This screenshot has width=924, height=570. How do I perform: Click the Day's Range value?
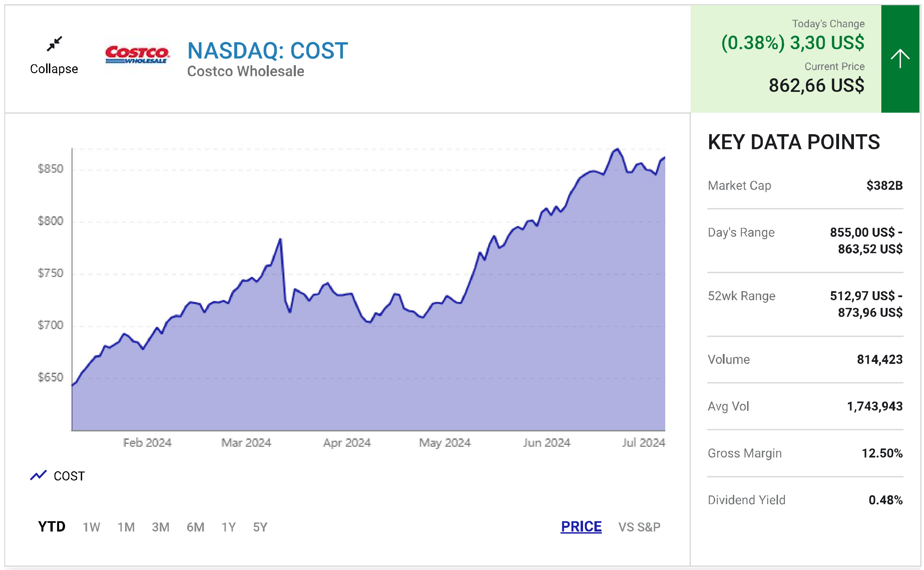coord(866,241)
